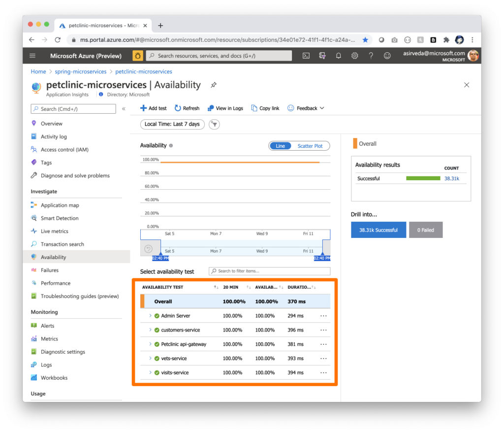Pin the Availability page to dashboard

click(x=213, y=85)
